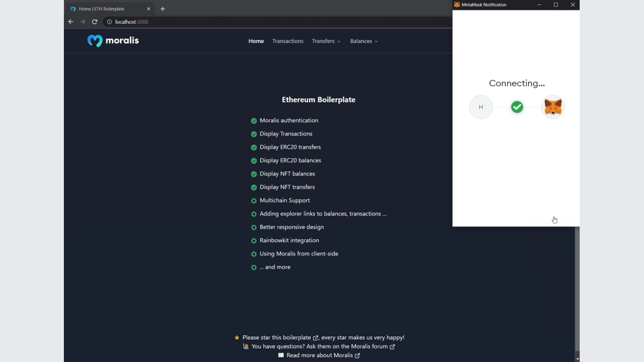Maximize the MetaMask Notification window

556,5
